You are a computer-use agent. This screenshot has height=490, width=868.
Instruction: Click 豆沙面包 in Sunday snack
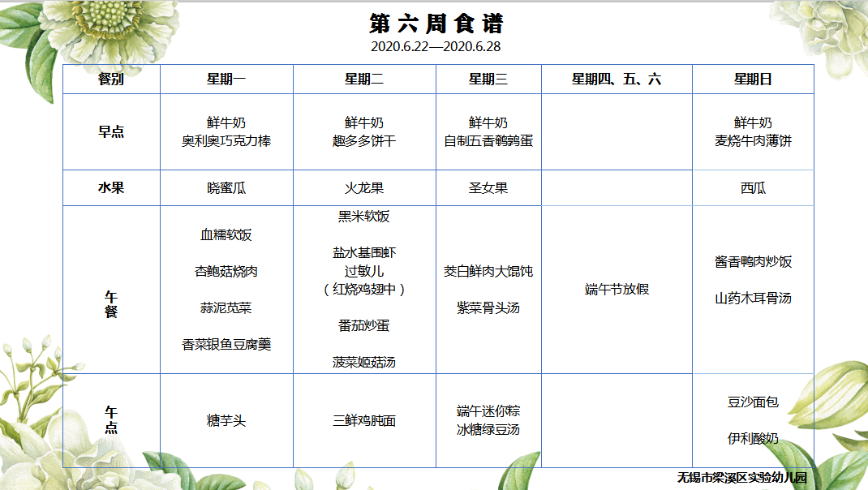pos(753,402)
